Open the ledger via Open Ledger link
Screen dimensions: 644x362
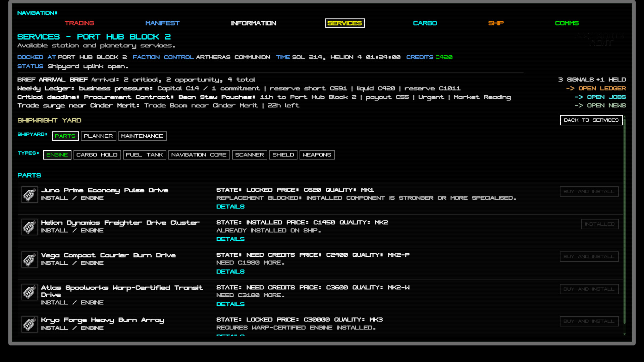click(596, 88)
